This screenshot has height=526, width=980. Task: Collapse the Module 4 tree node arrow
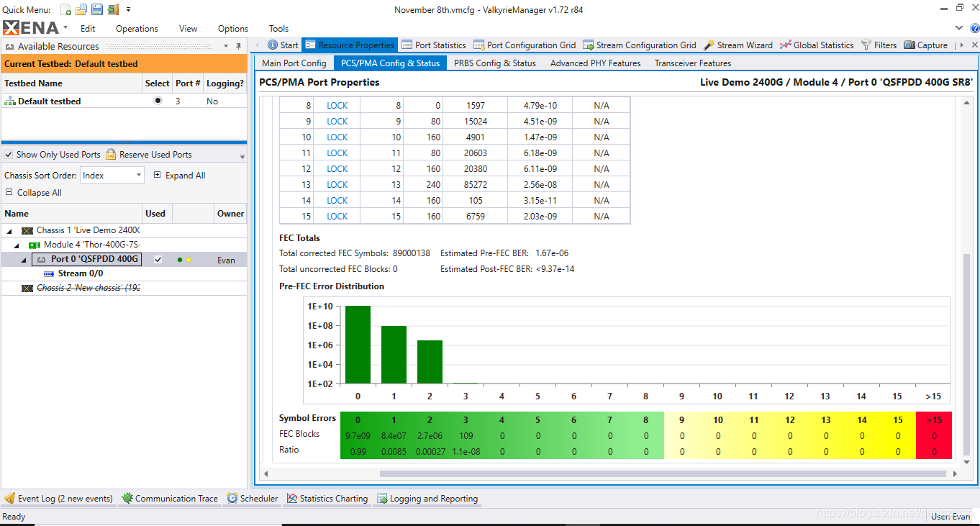tap(17, 245)
